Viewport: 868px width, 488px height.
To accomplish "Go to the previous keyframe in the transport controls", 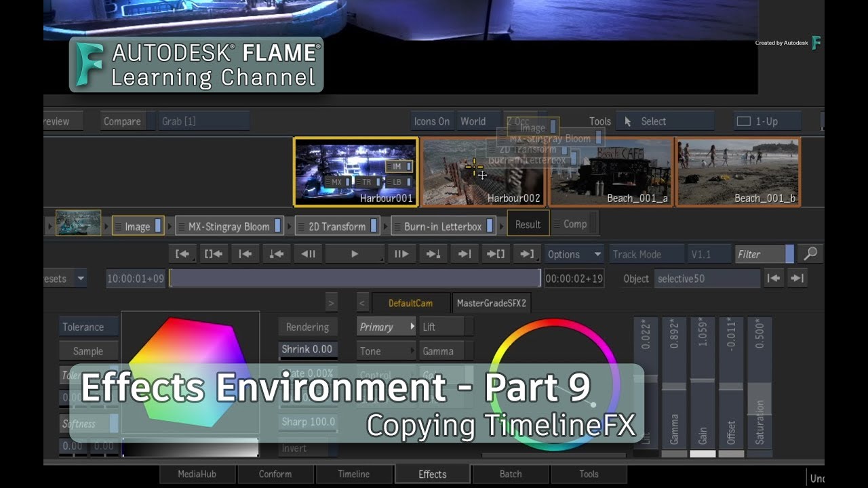I will tap(276, 254).
